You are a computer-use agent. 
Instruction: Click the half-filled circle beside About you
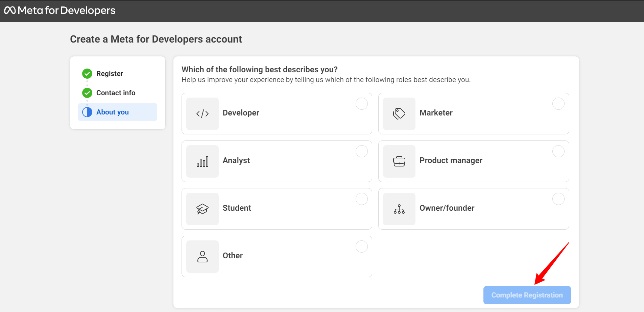(87, 112)
